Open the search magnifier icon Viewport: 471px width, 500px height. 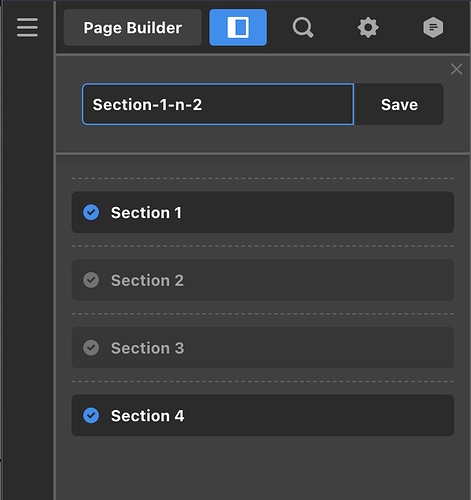tap(303, 28)
